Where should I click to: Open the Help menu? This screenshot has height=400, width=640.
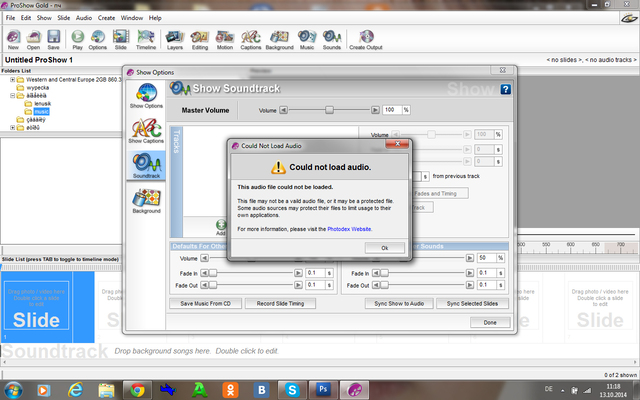(155, 18)
